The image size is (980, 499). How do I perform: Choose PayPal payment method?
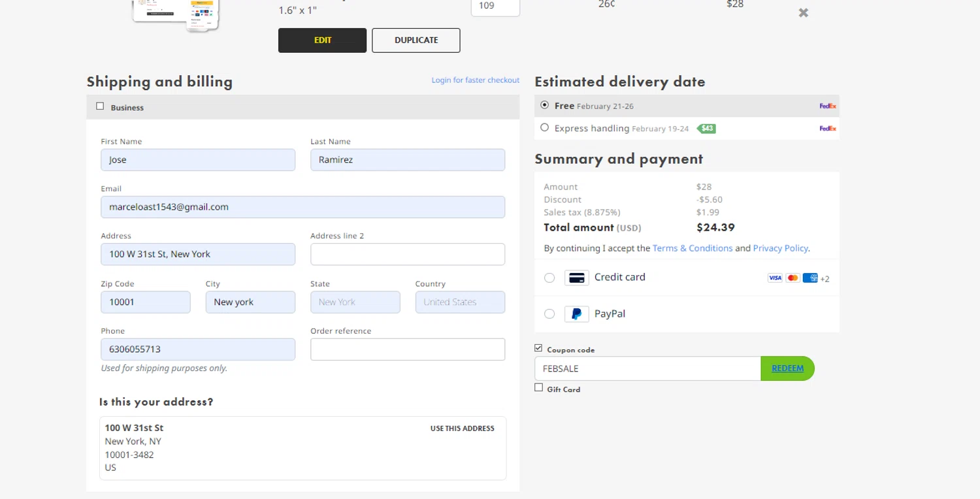click(549, 314)
